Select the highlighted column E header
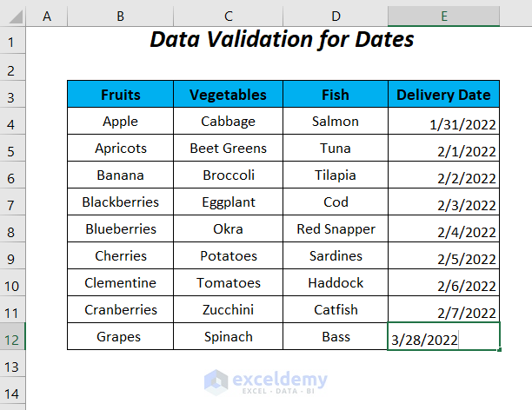 click(443, 16)
